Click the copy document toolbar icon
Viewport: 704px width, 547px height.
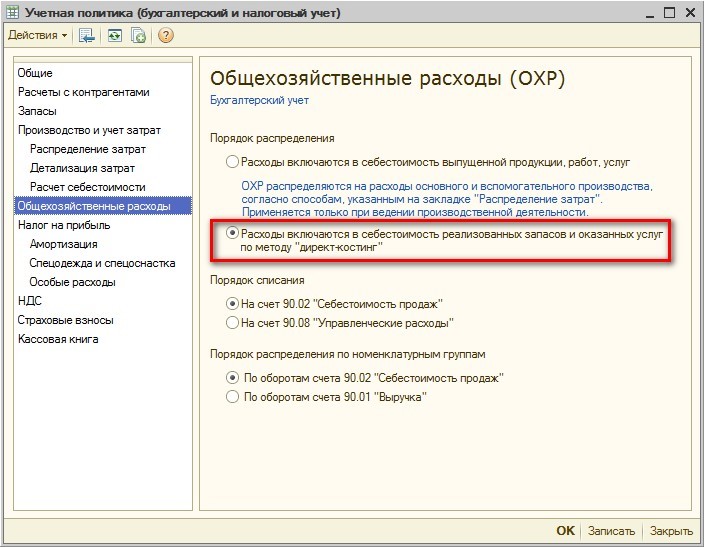(138, 35)
